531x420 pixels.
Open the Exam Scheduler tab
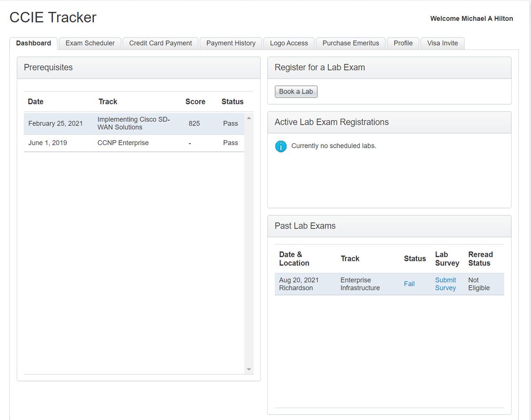tap(90, 43)
